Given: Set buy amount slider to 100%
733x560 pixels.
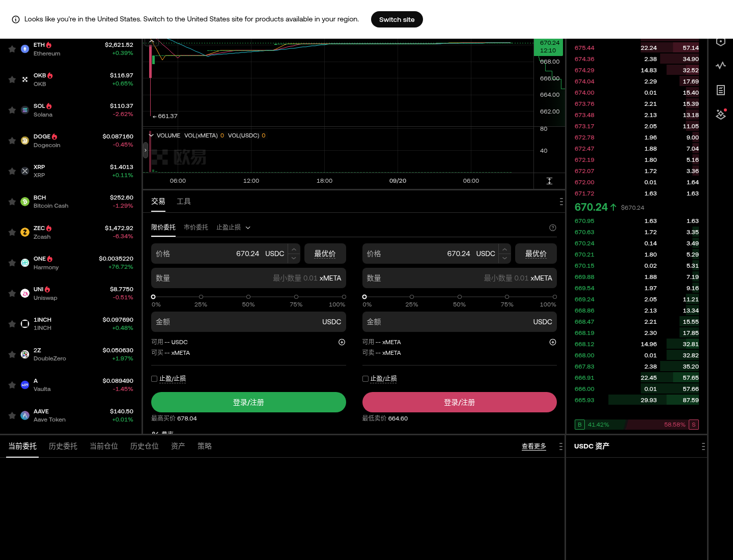Looking at the screenshot, I should pos(344,297).
